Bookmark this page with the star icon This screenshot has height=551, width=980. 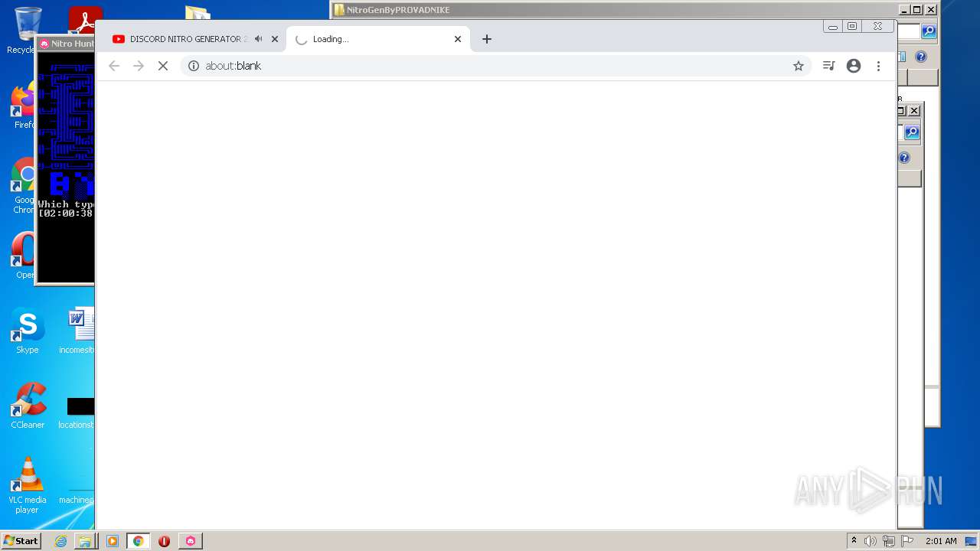[799, 66]
